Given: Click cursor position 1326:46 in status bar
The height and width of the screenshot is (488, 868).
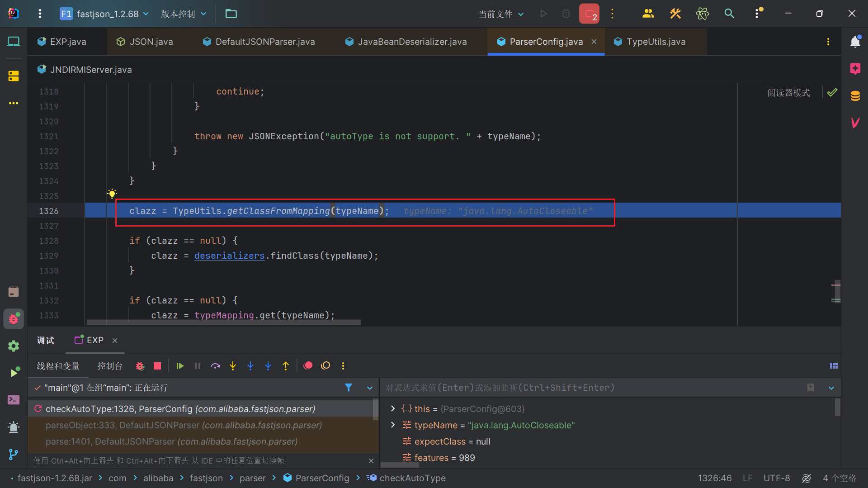Looking at the screenshot, I should coord(715,478).
